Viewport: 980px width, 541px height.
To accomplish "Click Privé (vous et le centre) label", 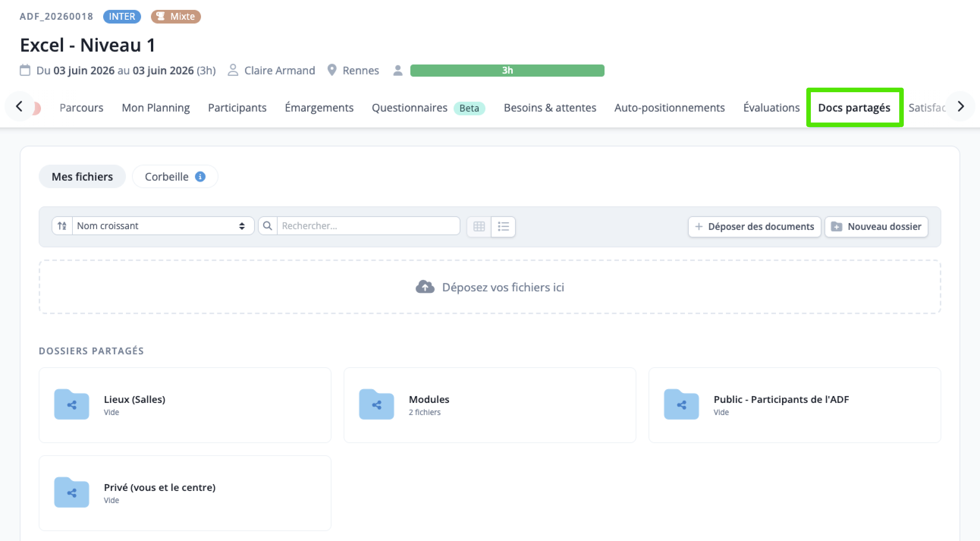I will 160,487.
